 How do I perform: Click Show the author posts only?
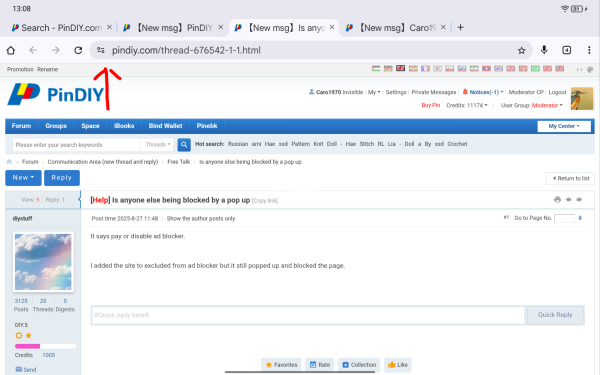pyautogui.click(x=201, y=218)
